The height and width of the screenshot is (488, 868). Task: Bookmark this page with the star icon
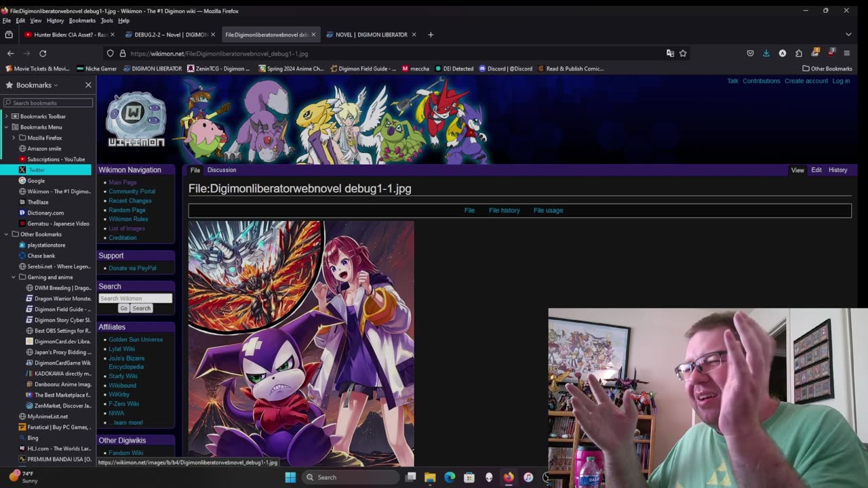point(683,54)
